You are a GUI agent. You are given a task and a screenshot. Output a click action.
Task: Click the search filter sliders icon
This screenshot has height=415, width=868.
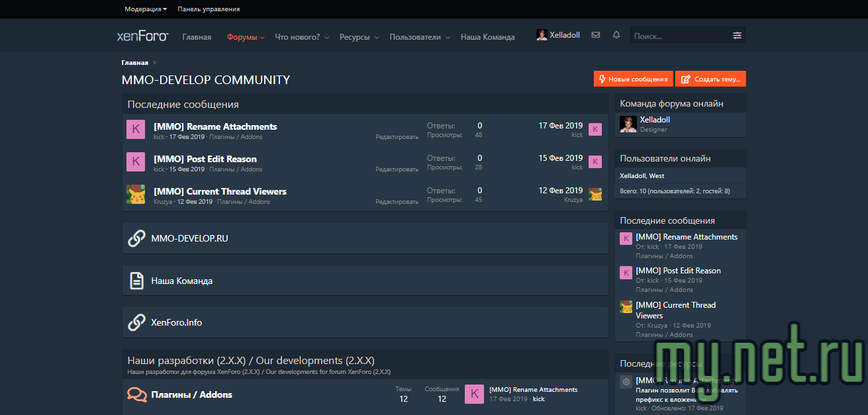coord(737,34)
